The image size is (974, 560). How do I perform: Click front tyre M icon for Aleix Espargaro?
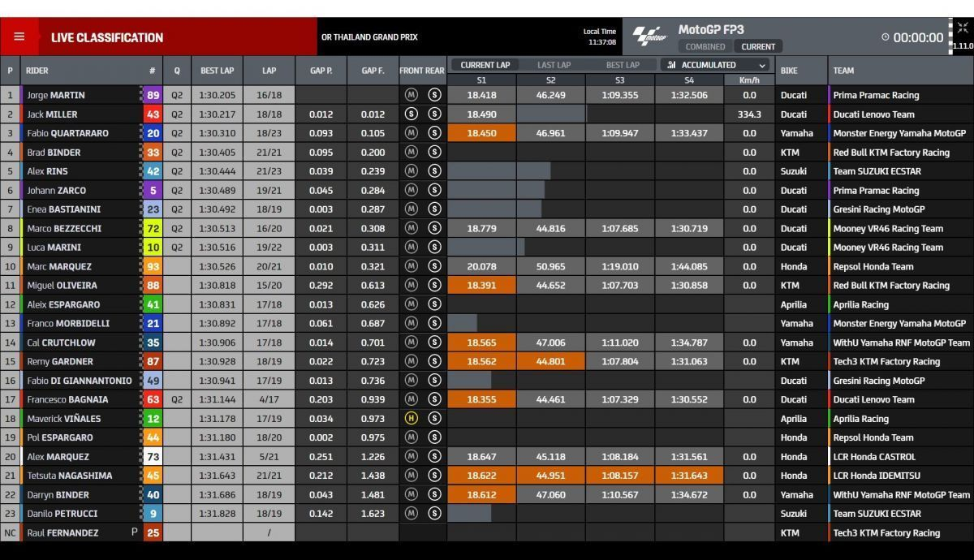[412, 304]
